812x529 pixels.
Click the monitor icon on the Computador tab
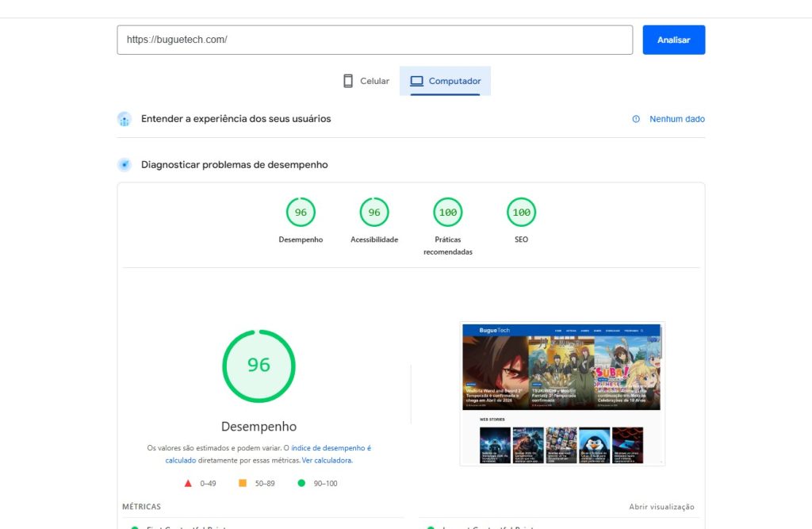point(416,80)
